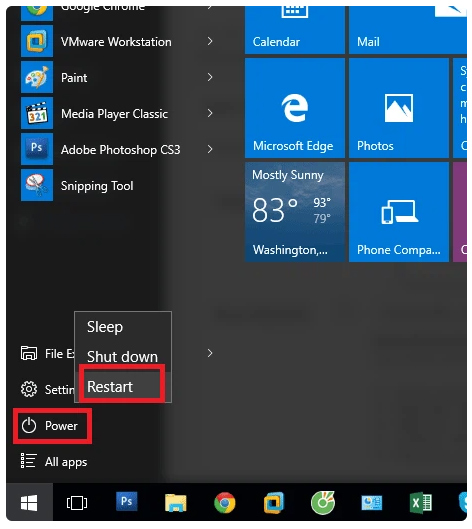Open the All apps list

[54, 461]
